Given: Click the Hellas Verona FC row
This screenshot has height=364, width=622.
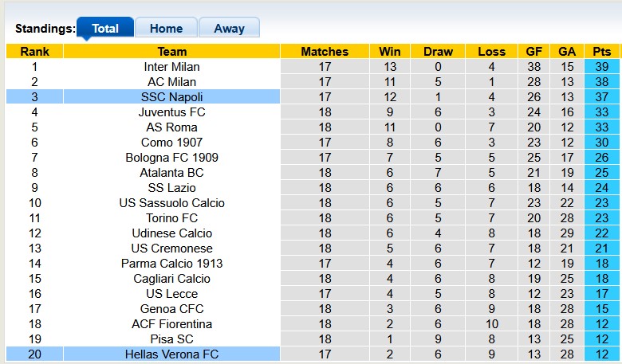Looking at the screenshot, I should click(x=172, y=354).
